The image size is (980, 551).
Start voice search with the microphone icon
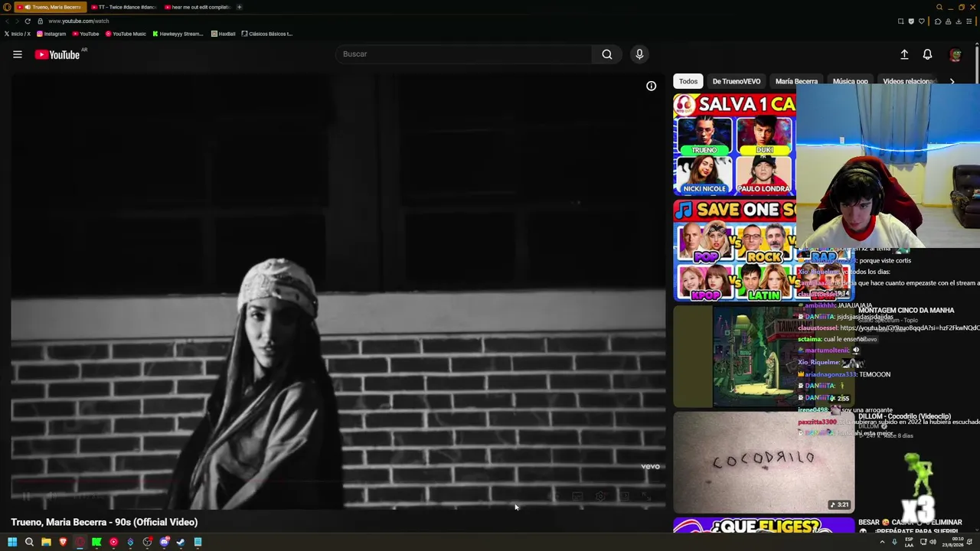tap(639, 54)
